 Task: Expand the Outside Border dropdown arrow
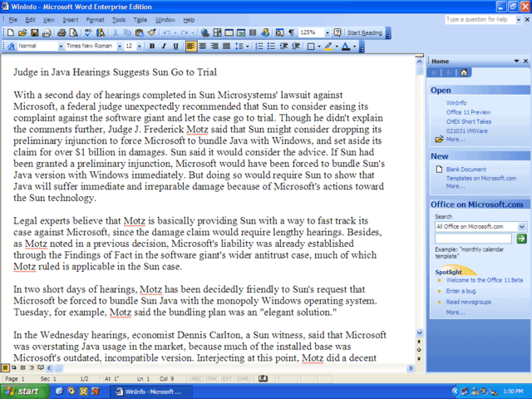(x=319, y=47)
